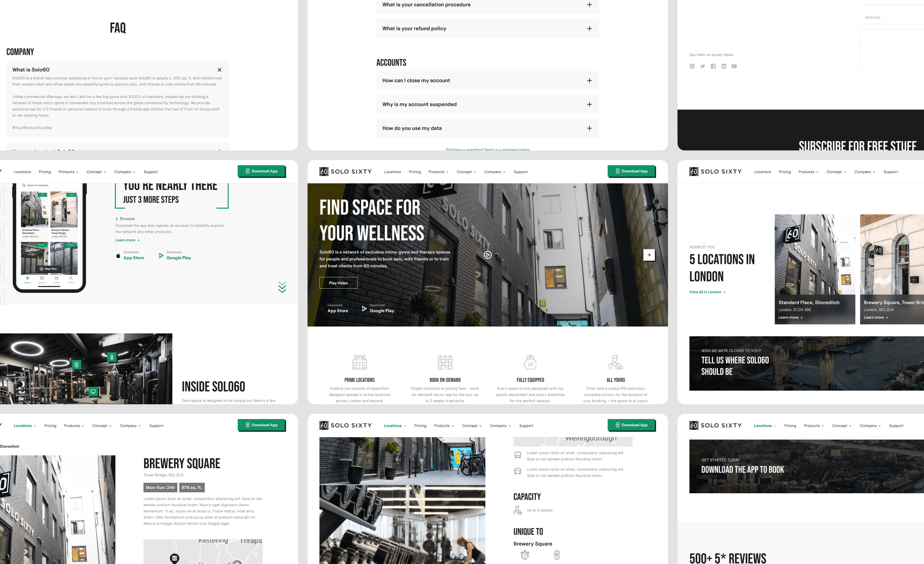Viewport: 924px width, 564px height.
Task: Click Download App on the hero page
Action: (632, 171)
